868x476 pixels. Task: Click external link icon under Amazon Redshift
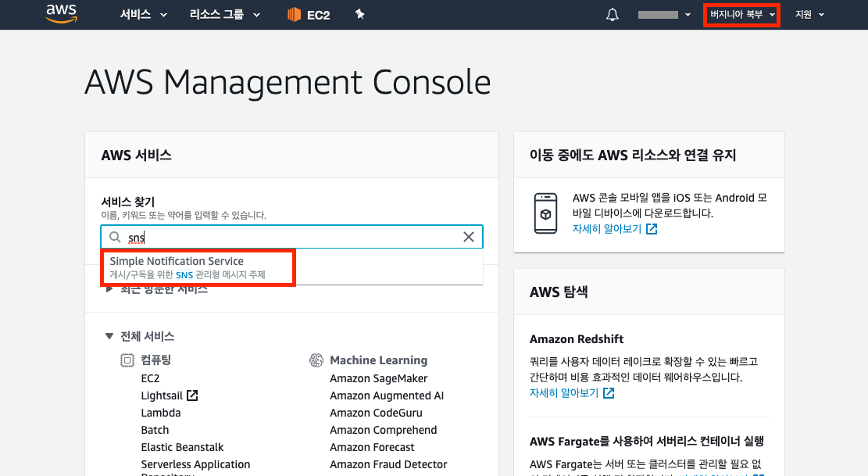point(609,393)
